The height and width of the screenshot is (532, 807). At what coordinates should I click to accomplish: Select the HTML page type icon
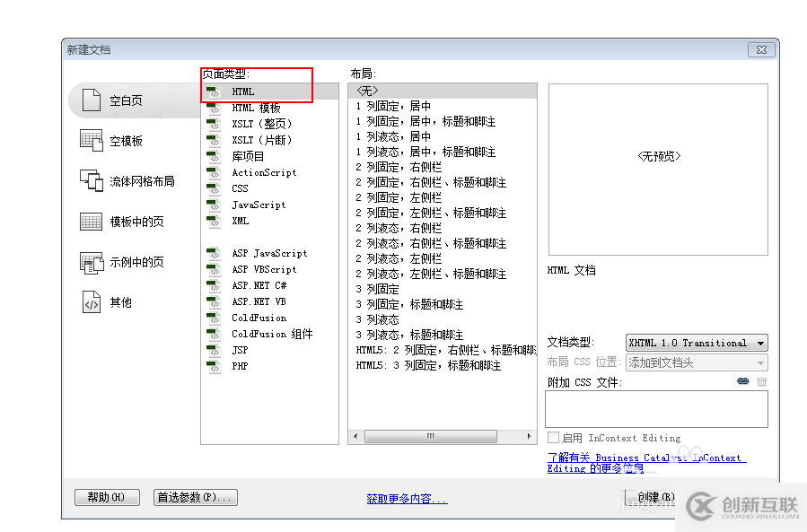(213, 91)
